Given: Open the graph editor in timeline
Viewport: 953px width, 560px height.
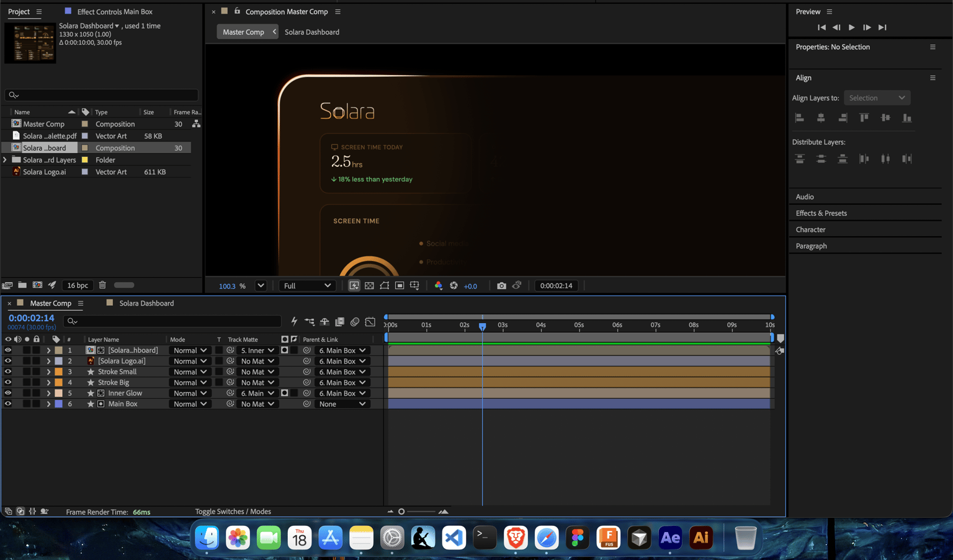Looking at the screenshot, I should [x=370, y=321].
